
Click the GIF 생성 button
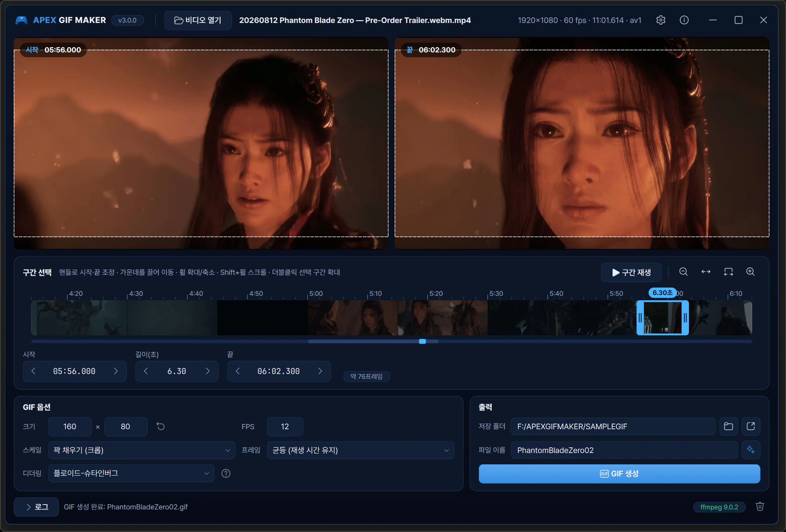click(619, 474)
